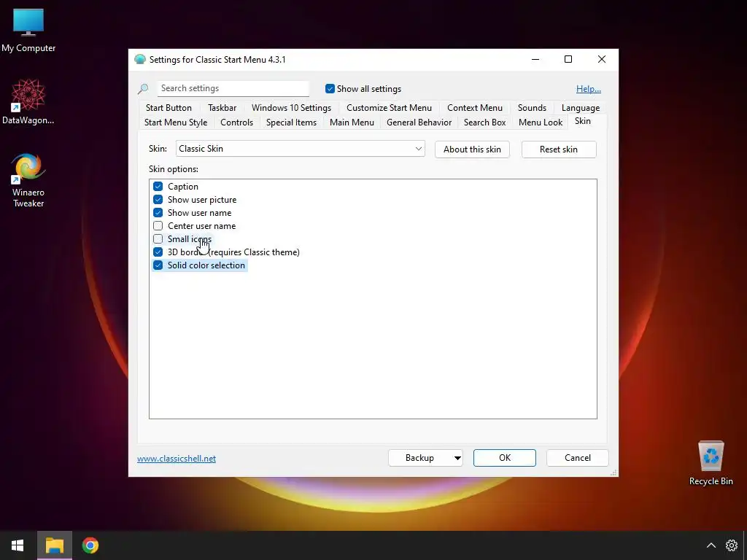Disable Show user name option

[x=158, y=212]
